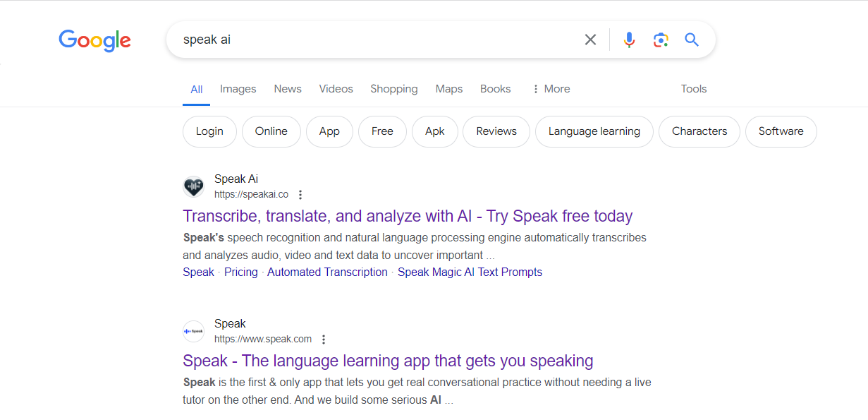Enable the Language learning filter chip

(x=594, y=131)
